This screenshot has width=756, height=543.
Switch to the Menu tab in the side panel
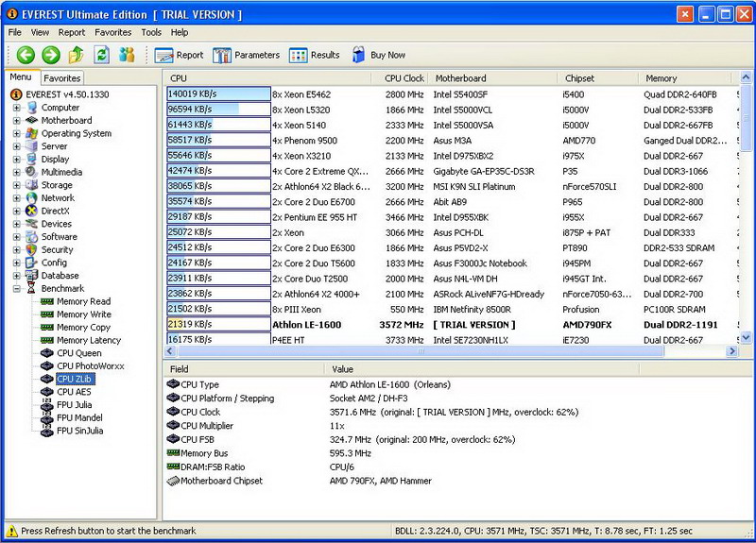coord(21,77)
